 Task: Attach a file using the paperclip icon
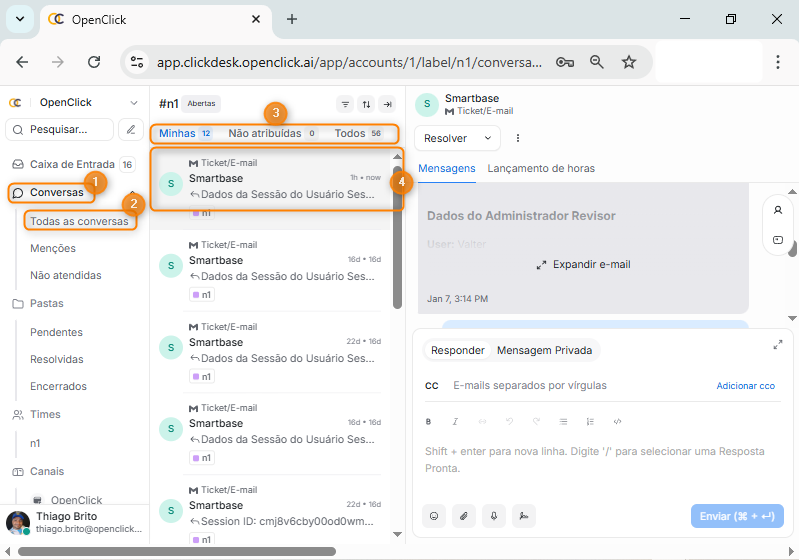tap(463, 516)
